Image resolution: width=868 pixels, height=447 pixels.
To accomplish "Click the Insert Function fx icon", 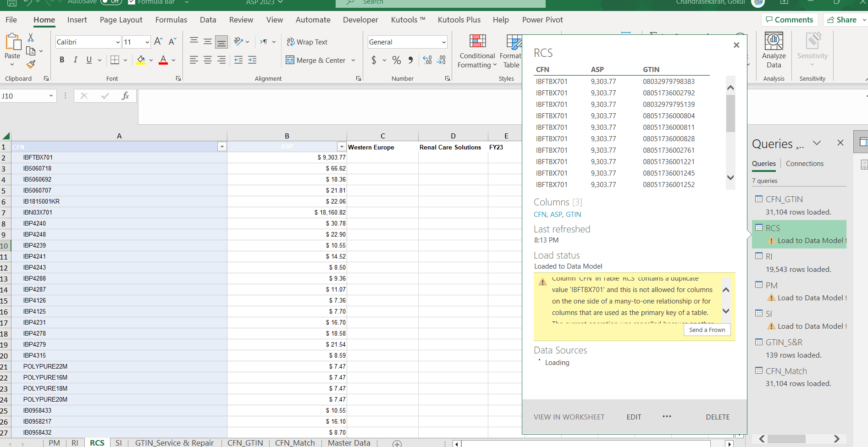I will 125,96.
